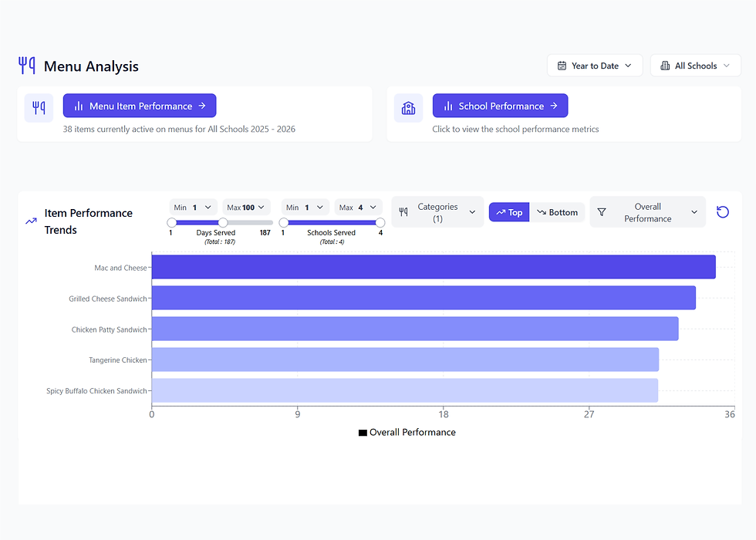Image resolution: width=756 pixels, height=540 pixels.
Task: Click the Item Performance Trends heading
Action: [x=88, y=221]
